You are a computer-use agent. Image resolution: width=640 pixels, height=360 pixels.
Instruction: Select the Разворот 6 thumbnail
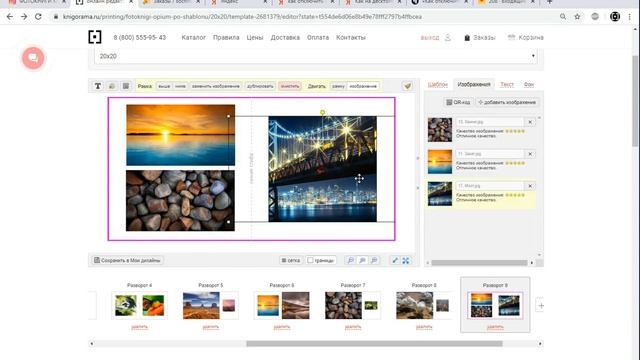pyautogui.click(x=282, y=305)
